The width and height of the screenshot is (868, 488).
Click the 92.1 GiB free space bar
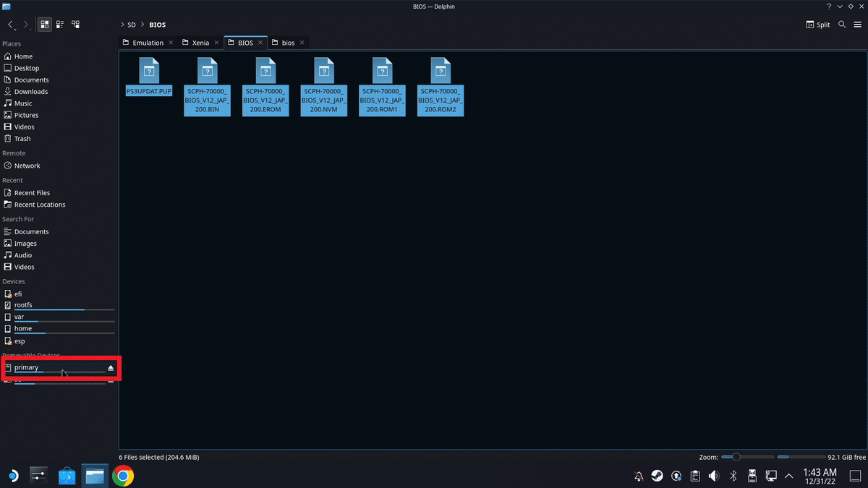[801, 457]
